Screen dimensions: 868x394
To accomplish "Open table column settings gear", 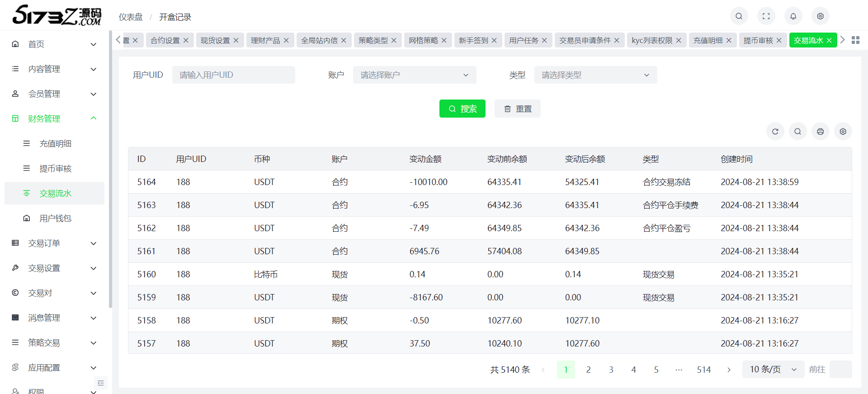I will click(843, 132).
